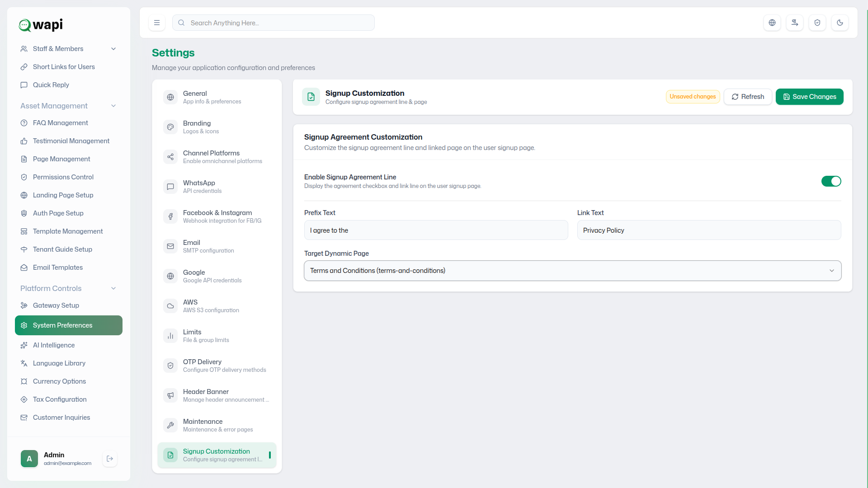Select Permissions Control
Viewport: 868px width, 488px height.
(68, 177)
